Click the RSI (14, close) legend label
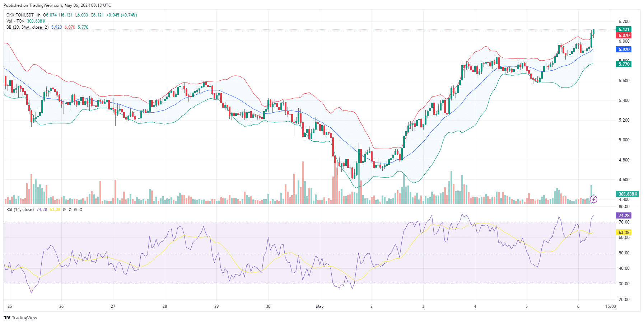 point(20,210)
